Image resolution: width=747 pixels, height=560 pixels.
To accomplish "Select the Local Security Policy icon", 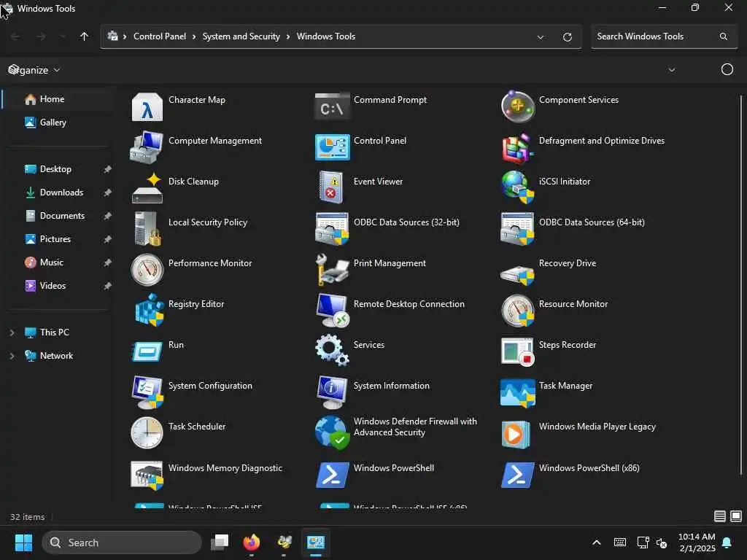I will tap(147, 229).
